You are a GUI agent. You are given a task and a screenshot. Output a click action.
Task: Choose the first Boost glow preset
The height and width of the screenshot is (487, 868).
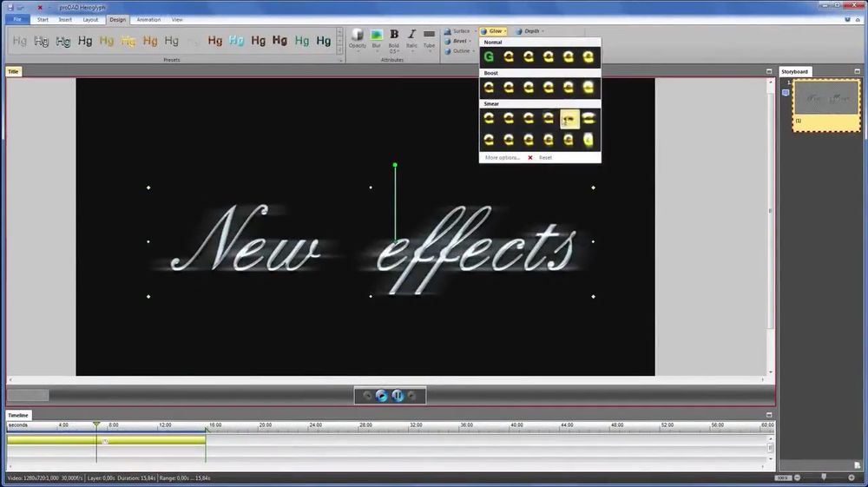point(489,87)
